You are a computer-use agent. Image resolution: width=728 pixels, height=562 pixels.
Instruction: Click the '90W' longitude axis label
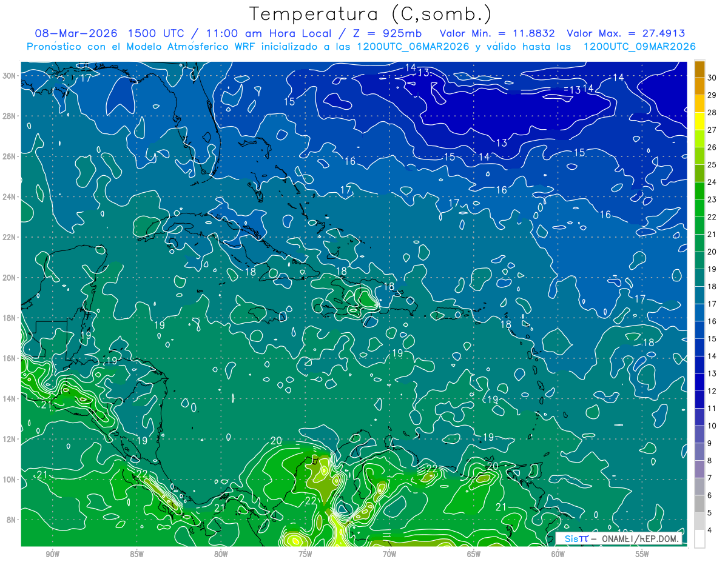[x=53, y=554]
